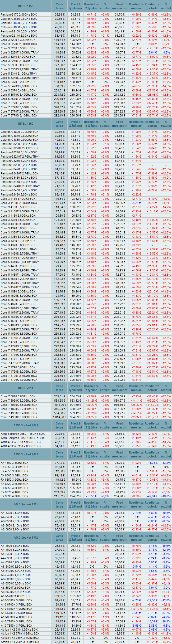Select the FX 8350 4,0GHz BOX row label
The image size is (172, 644).
(15, 488)
